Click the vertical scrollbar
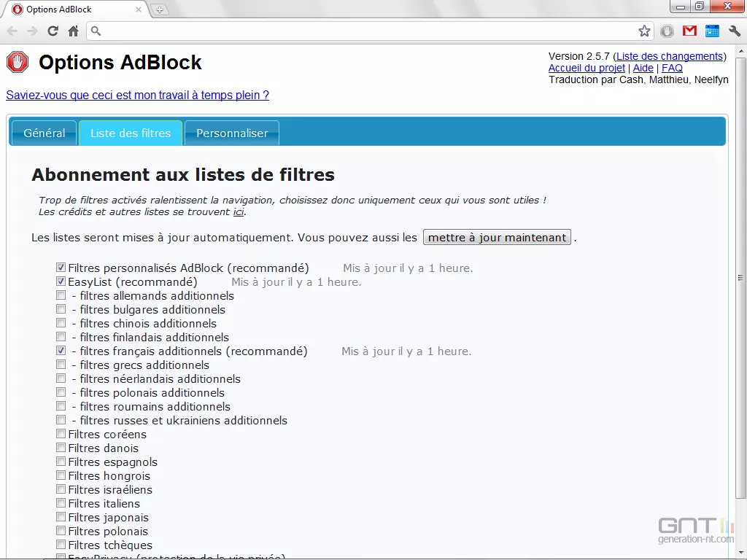This screenshot has height=560, width=747. pyautogui.click(x=740, y=277)
